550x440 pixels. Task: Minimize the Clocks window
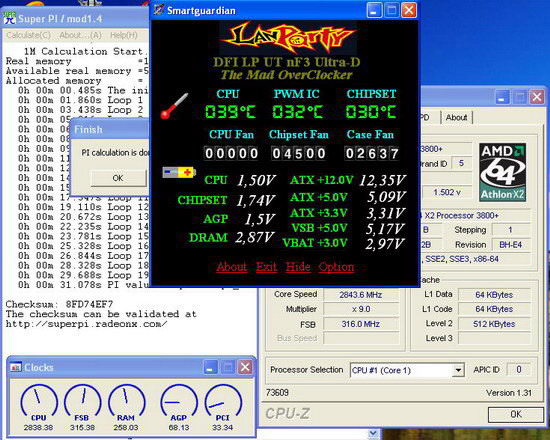pos(210,367)
